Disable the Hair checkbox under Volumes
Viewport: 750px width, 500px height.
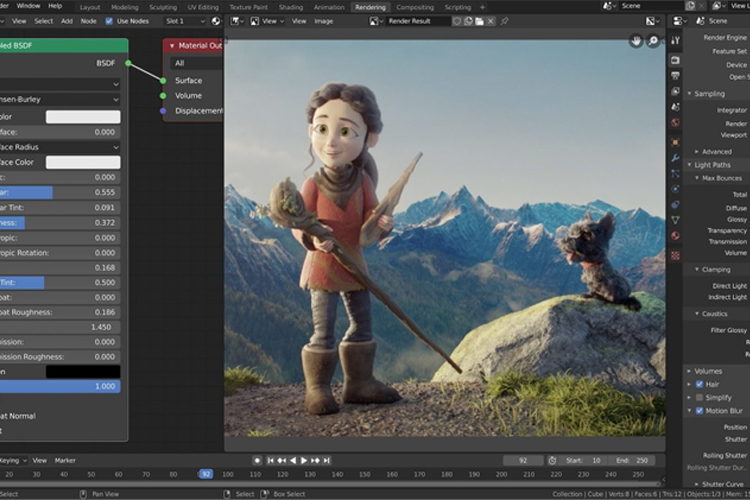tap(699, 384)
